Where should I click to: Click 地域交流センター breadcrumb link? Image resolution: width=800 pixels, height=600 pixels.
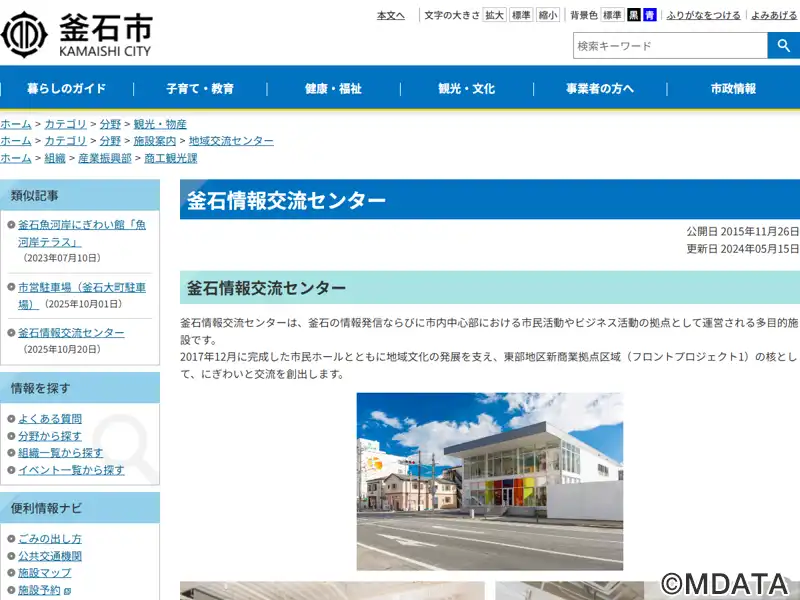coord(231,141)
